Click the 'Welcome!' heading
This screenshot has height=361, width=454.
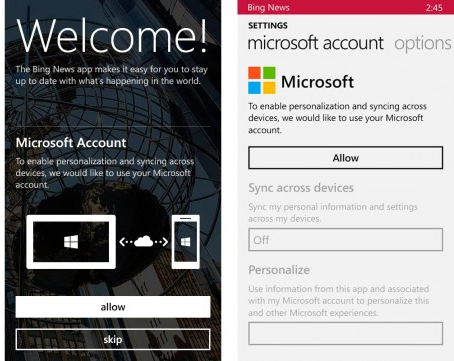click(112, 36)
